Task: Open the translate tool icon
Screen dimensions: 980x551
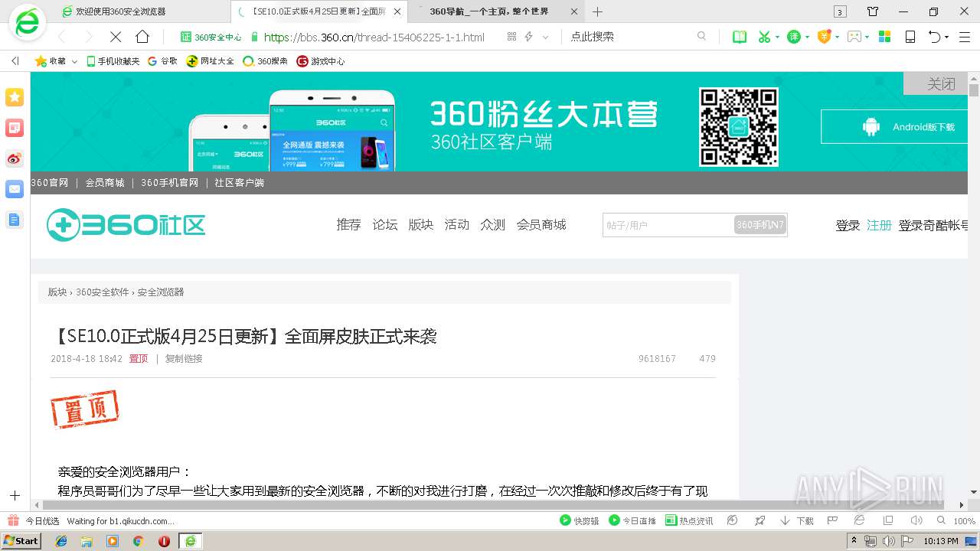Action: point(794,37)
